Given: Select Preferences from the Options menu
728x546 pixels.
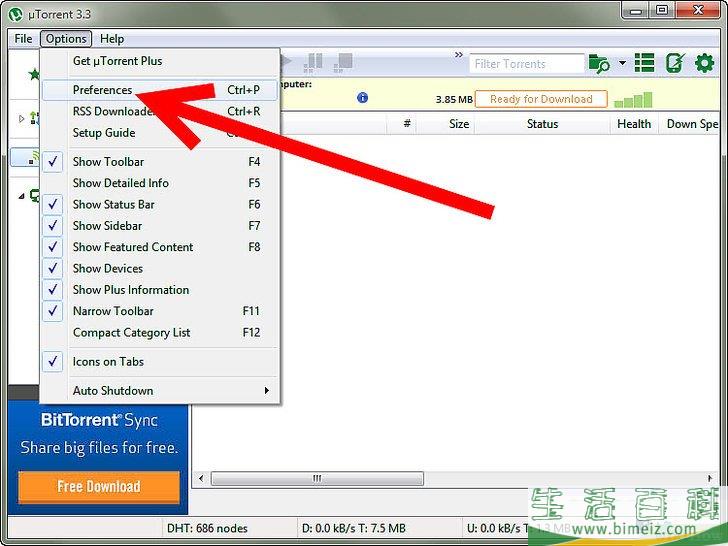Looking at the screenshot, I should tap(102, 90).
